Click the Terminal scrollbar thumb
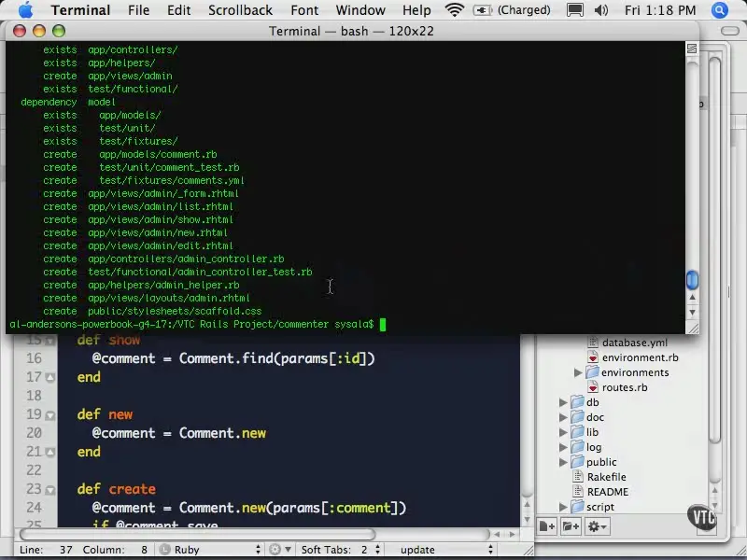 [x=692, y=279]
